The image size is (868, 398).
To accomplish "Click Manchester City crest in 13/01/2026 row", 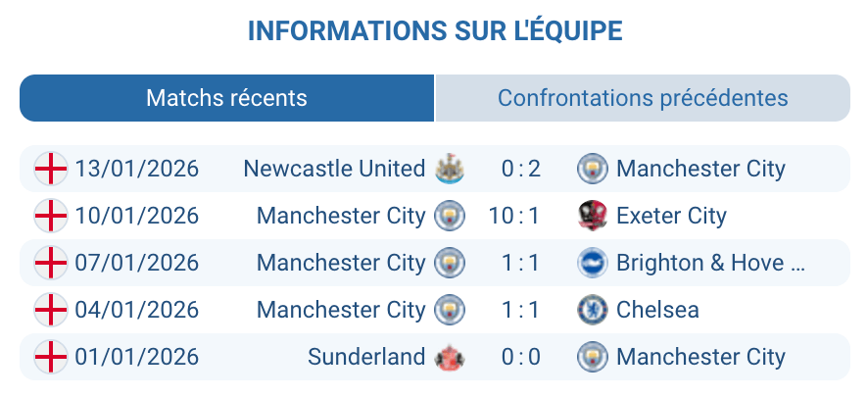I will point(593,169).
